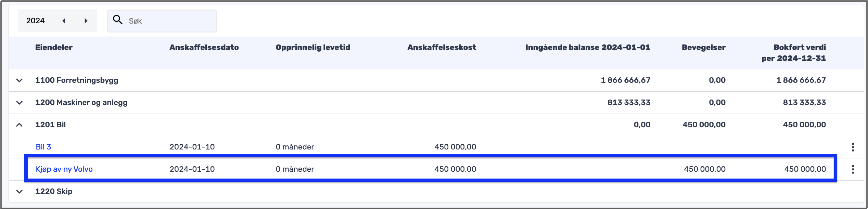Open the Bil 3 asset link
Screen dimensions: 868x209
pos(43,147)
